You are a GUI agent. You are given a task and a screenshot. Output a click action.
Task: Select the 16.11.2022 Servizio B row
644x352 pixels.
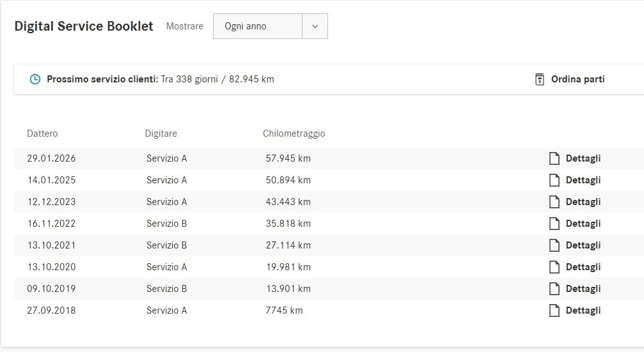(166, 224)
